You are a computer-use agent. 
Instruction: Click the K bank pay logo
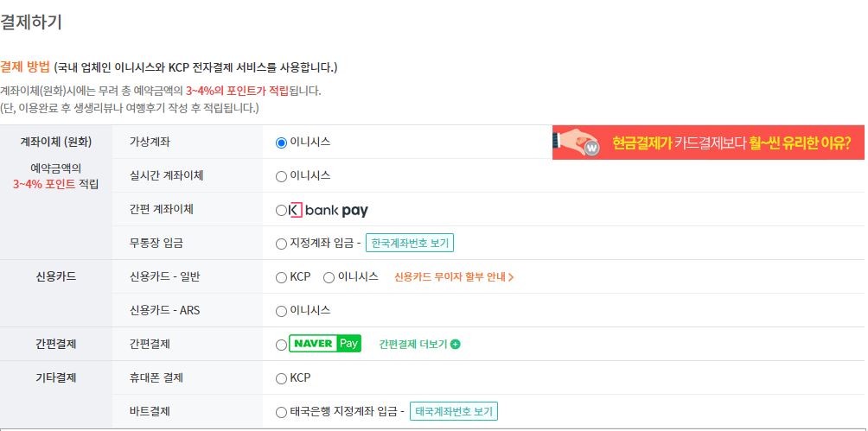pos(329,210)
